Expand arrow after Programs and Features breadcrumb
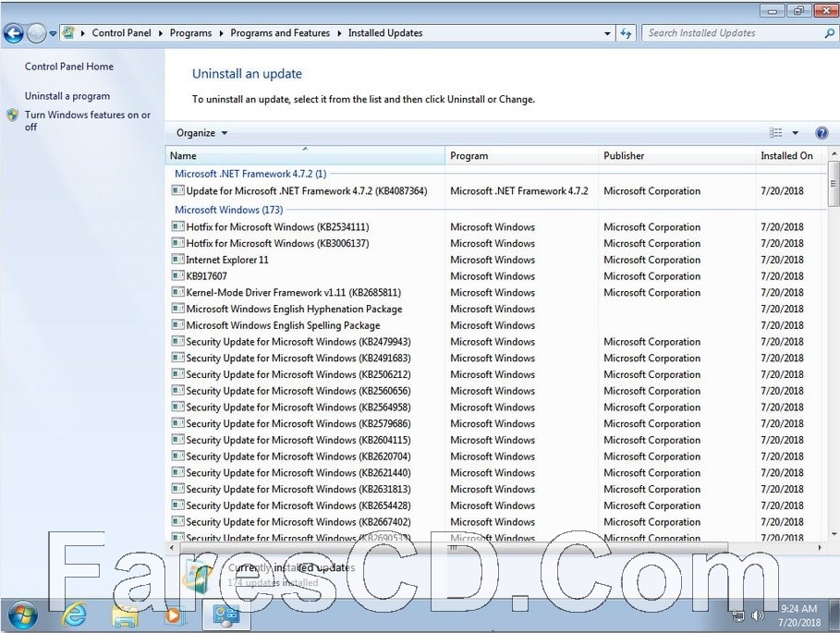This screenshot has width=840, height=633. 339,33
